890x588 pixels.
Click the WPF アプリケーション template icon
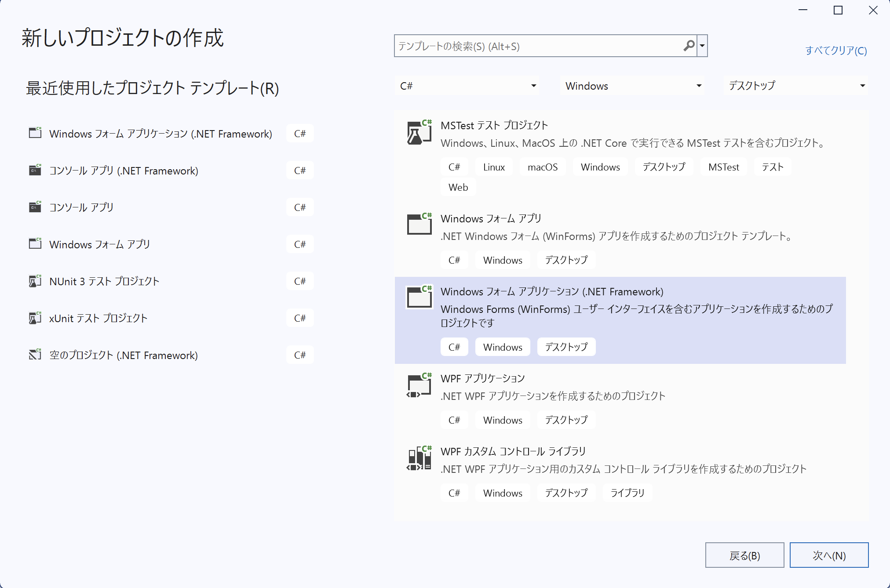[x=419, y=385]
